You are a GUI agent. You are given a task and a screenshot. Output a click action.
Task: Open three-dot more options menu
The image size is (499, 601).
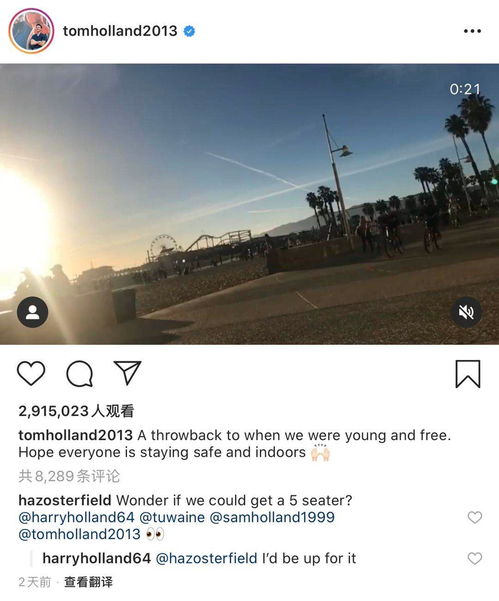(472, 31)
